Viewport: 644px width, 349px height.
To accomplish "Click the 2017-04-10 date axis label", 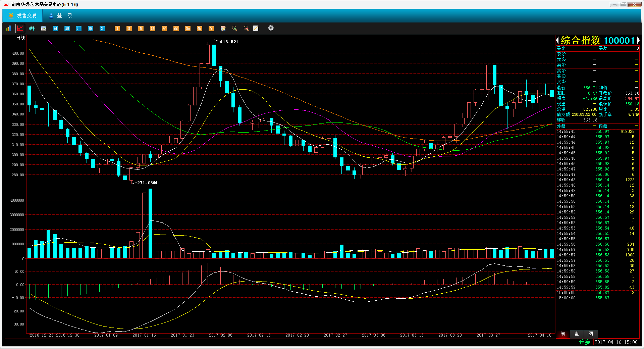I will [x=539, y=335].
